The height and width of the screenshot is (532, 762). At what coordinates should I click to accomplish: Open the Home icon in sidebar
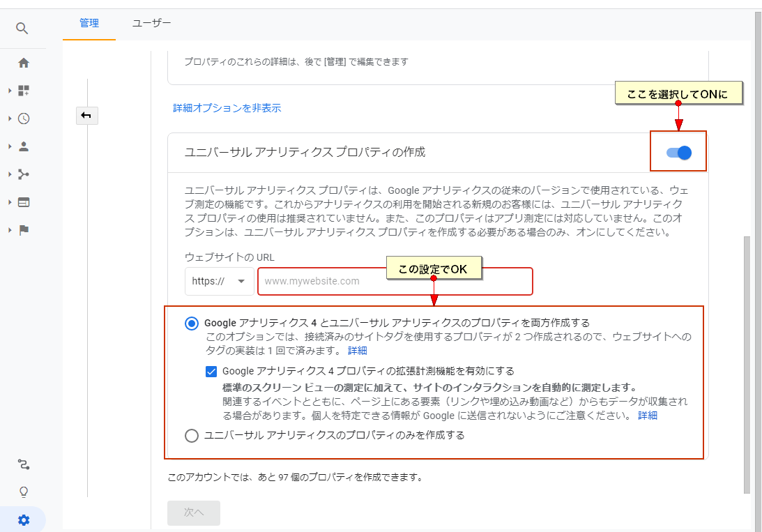(24, 63)
